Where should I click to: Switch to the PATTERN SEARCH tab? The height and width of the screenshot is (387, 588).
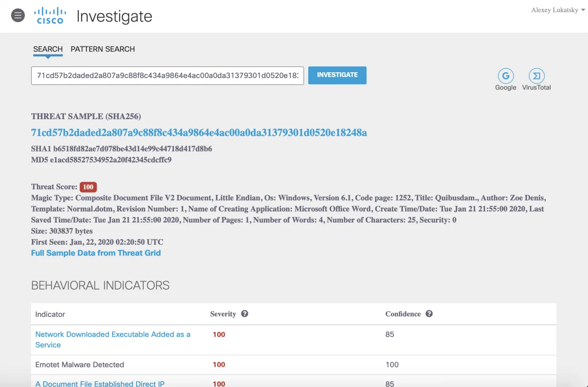click(103, 49)
